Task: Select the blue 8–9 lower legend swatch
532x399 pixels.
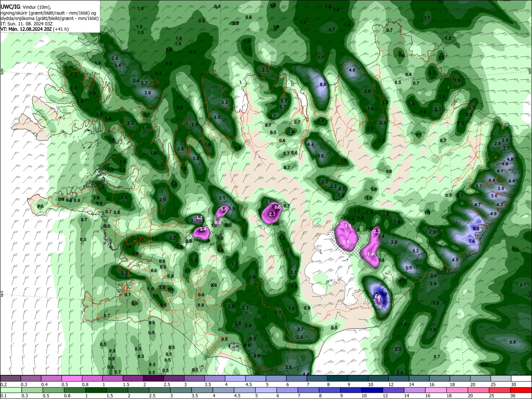Action: coord(329,390)
